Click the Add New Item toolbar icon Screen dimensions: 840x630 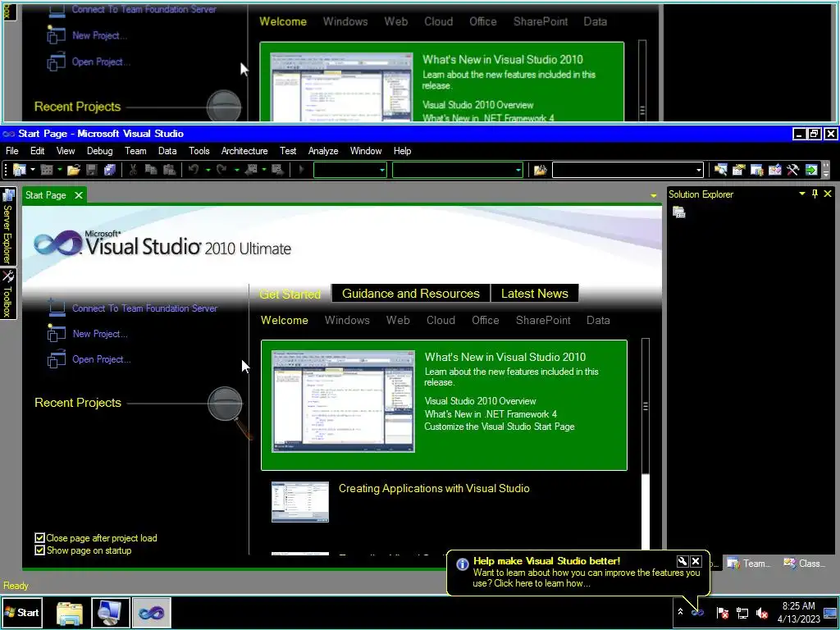[x=47, y=170]
